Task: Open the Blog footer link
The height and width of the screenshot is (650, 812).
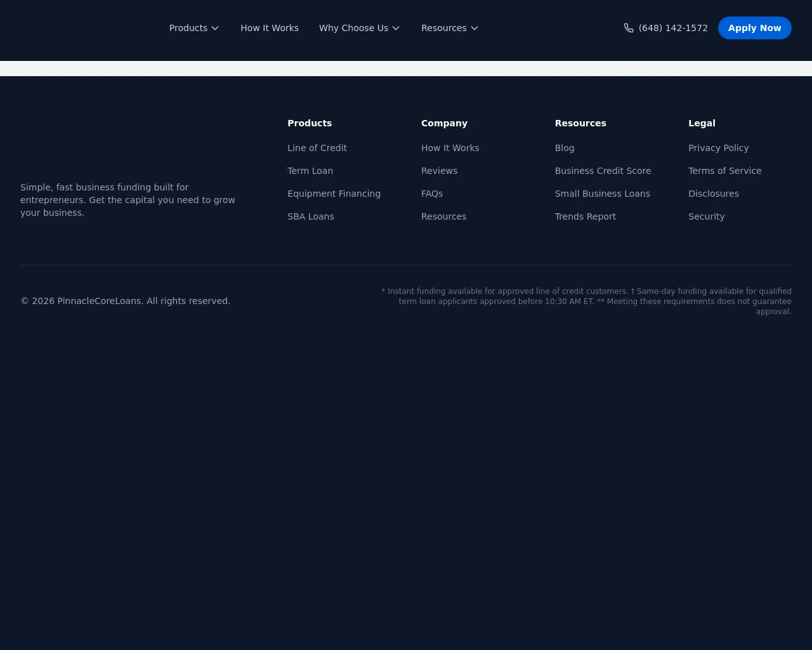Action: click(x=565, y=148)
